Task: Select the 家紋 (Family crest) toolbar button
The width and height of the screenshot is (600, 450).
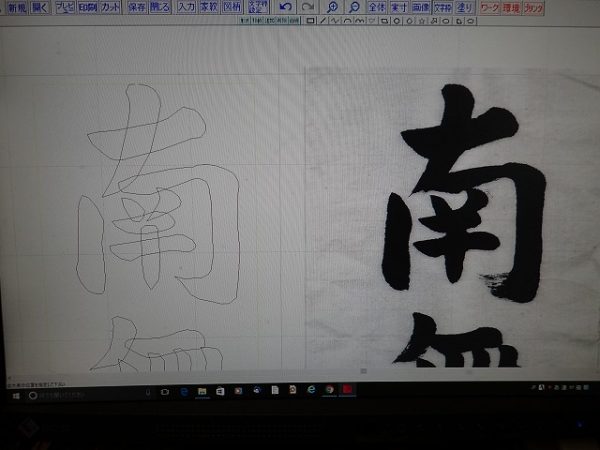Action: pos(209,7)
